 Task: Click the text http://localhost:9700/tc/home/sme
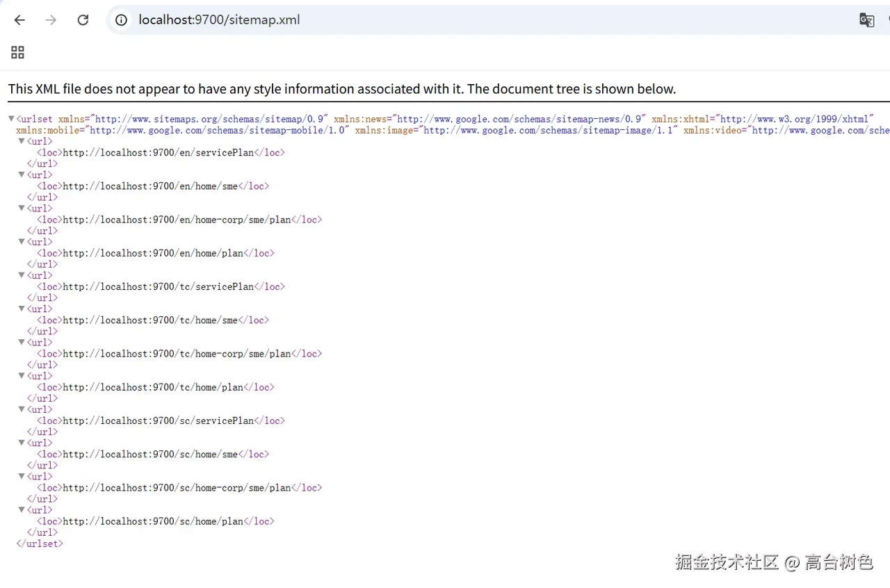click(150, 320)
